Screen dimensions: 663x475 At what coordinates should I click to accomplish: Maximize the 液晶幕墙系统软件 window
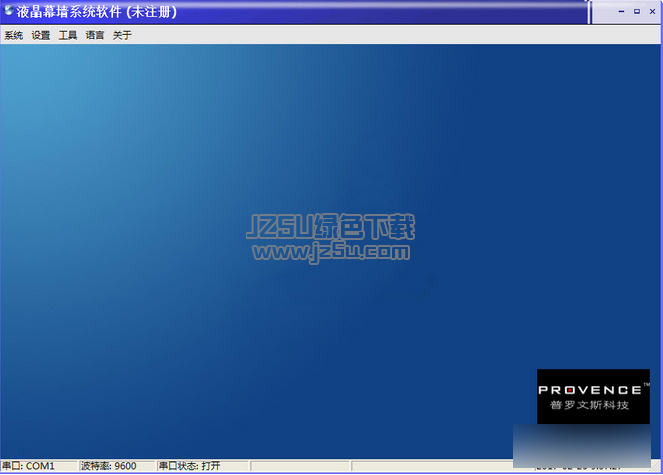coord(637,11)
